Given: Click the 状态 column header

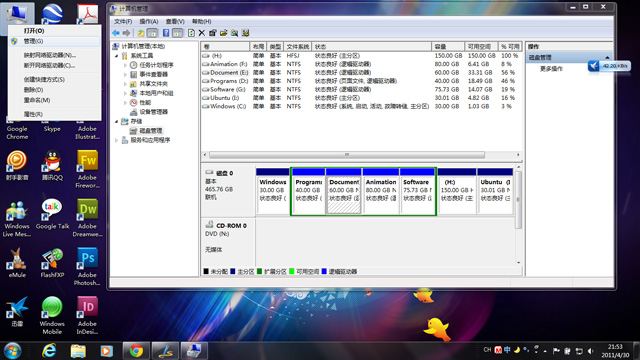Looking at the screenshot, I should coord(371,47).
